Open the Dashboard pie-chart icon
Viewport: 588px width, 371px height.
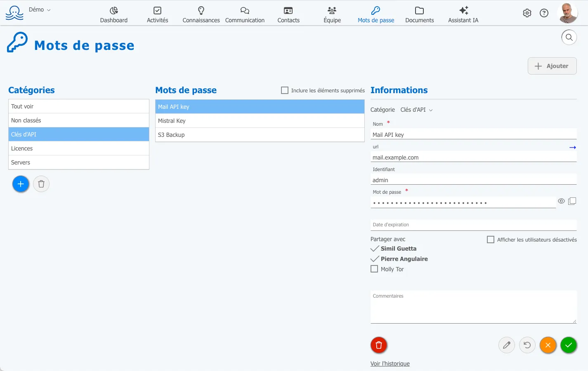(114, 10)
